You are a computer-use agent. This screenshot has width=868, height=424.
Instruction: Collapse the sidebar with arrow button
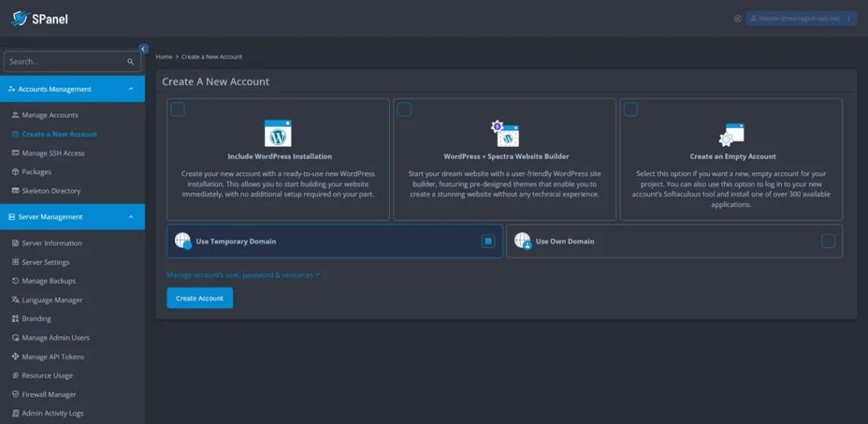point(143,49)
